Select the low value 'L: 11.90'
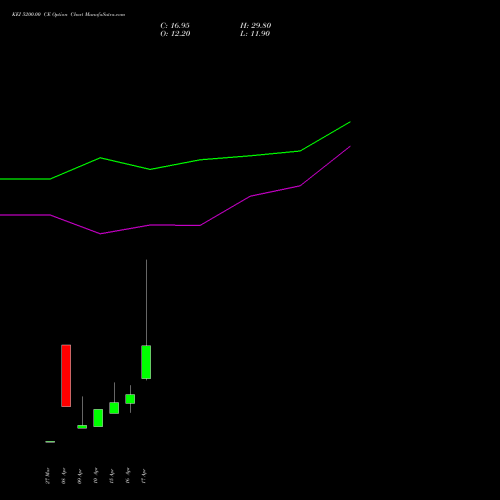The height and width of the screenshot is (500, 500). [255, 34]
